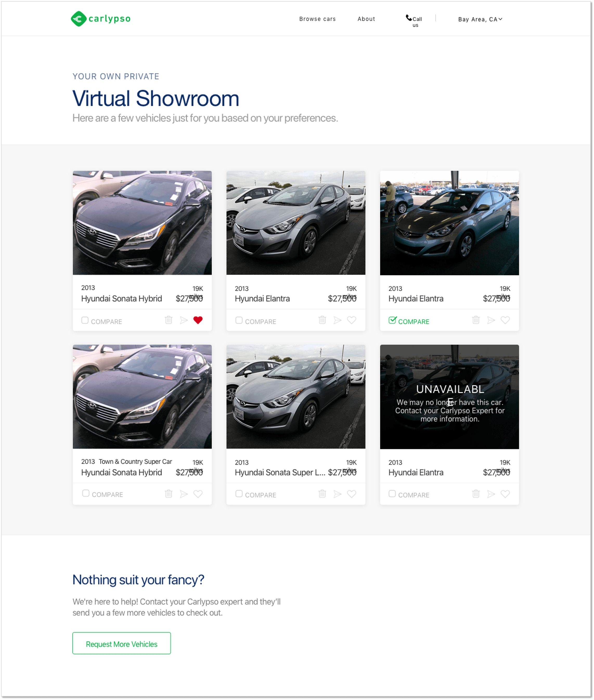Click the Call us phone icon
This screenshot has width=594, height=700.
tap(409, 17)
